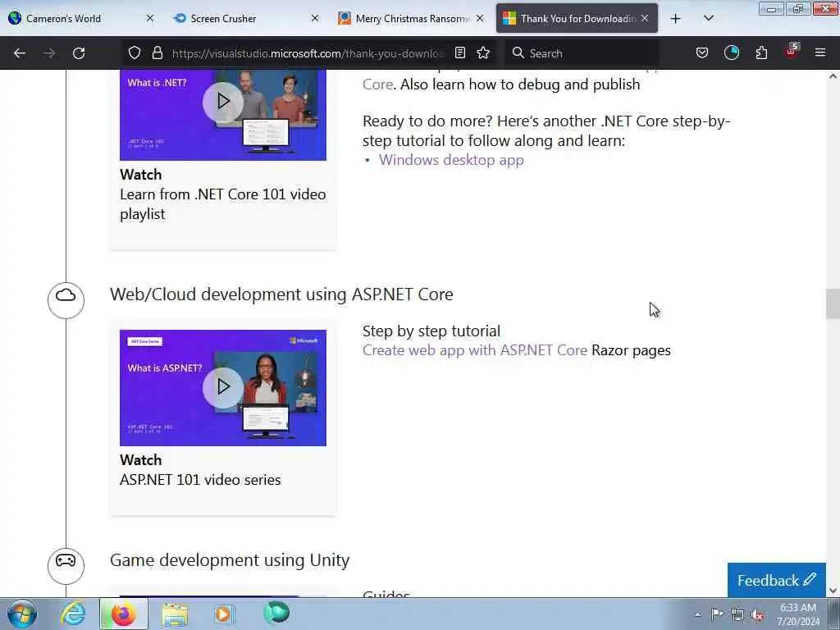Click the Firefox taskbar icon

coord(123,614)
